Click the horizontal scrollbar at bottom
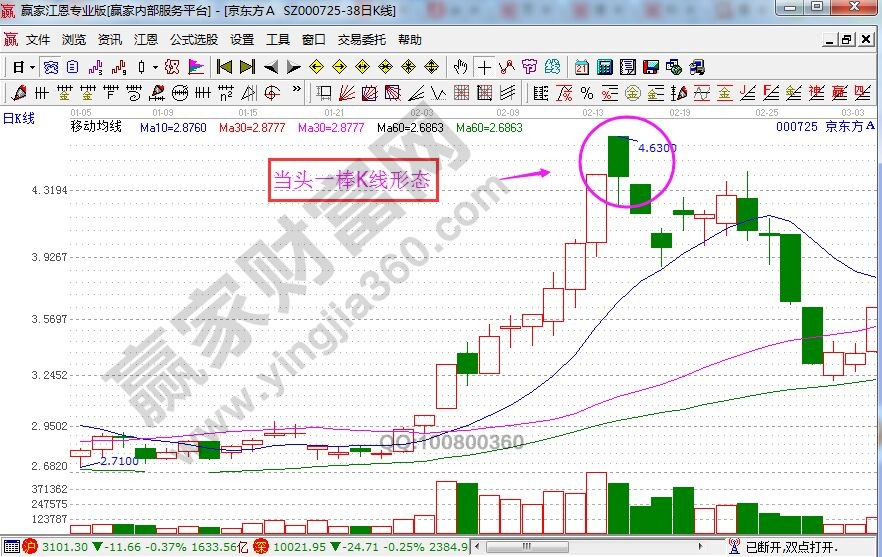Image resolution: width=882 pixels, height=557 pixels. [600, 547]
